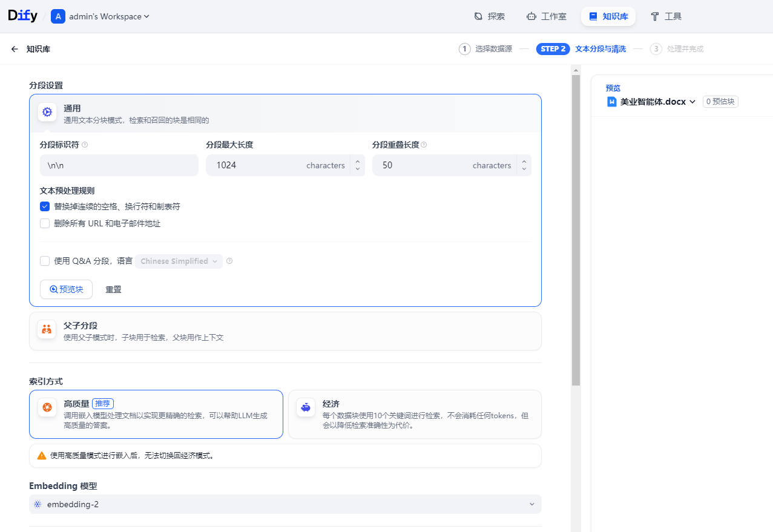Enable 删除所有 URL 和电子邮件地址 checkbox

click(x=45, y=223)
